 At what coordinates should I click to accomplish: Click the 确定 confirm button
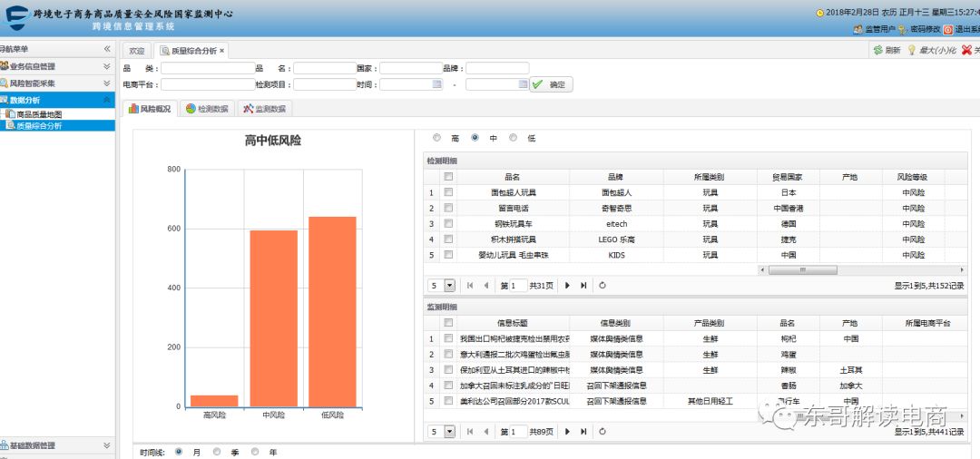tap(551, 84)
